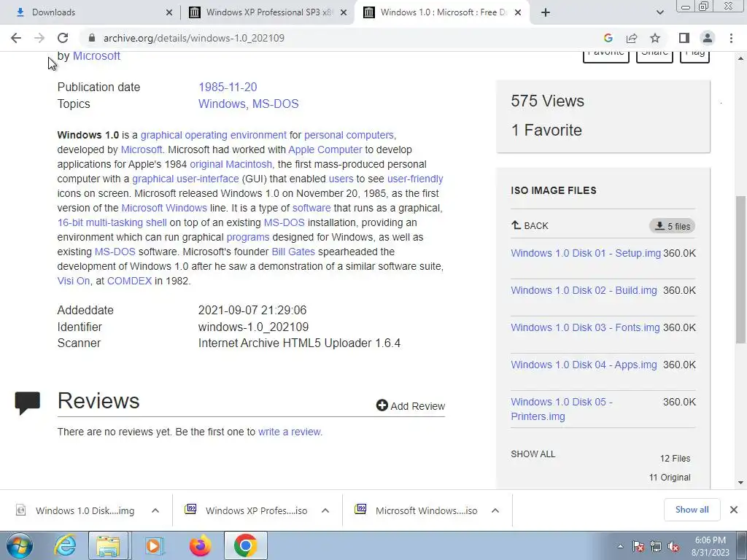The width and height of the screenshot is (747, 560).
Task: Click SHOW ALL files
Action: (x=533, y=454)
